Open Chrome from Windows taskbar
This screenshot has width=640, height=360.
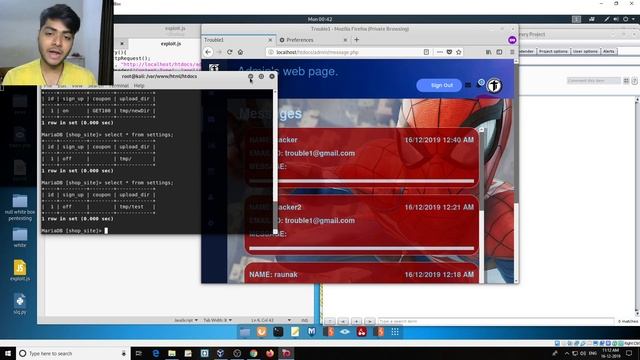pyautogui.click(x=253, y=353)
